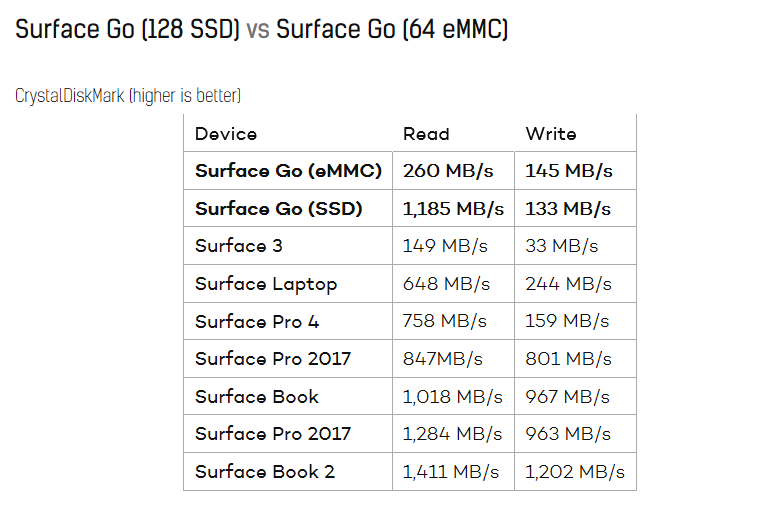Click the CrystalDiskMark caption above the table
The width and height of the screenshot is (757, 511).
click(x=128, y=96)
